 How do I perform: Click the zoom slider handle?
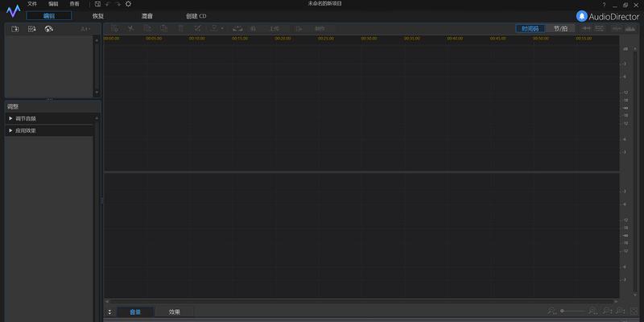coord(562,311)
